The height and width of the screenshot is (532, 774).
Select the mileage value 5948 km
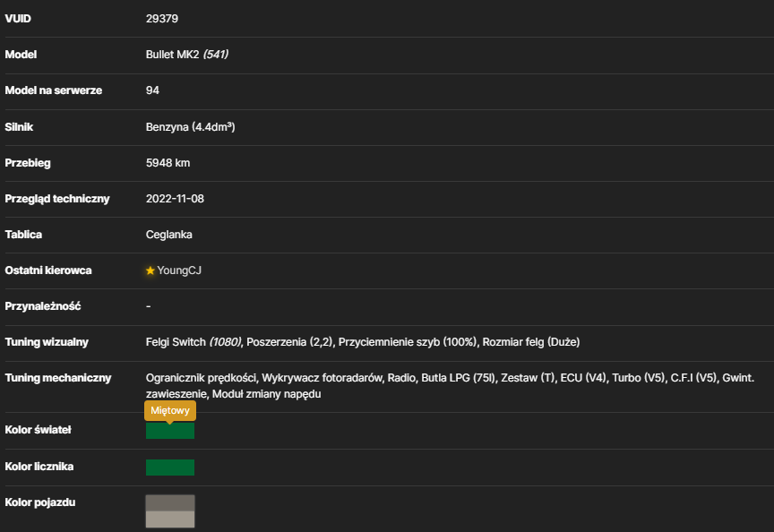[168, 163]
